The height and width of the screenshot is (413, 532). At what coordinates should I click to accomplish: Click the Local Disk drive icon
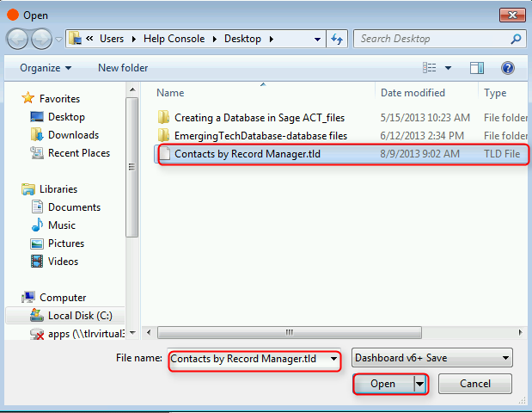click(37, 315)
